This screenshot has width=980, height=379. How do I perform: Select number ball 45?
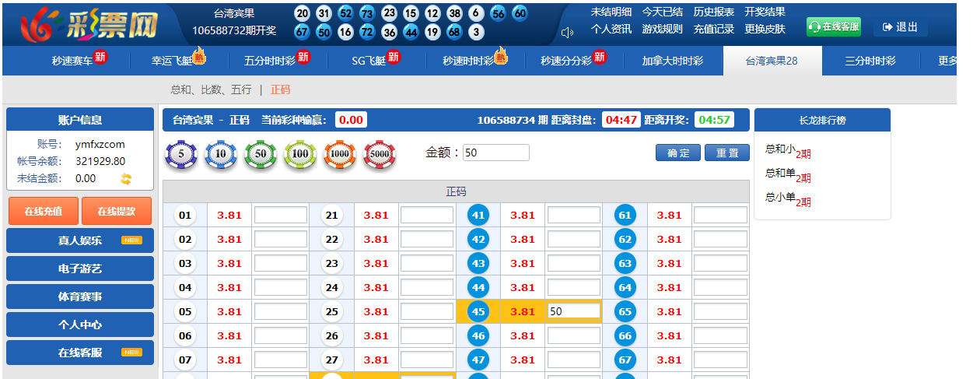(478, 311)
